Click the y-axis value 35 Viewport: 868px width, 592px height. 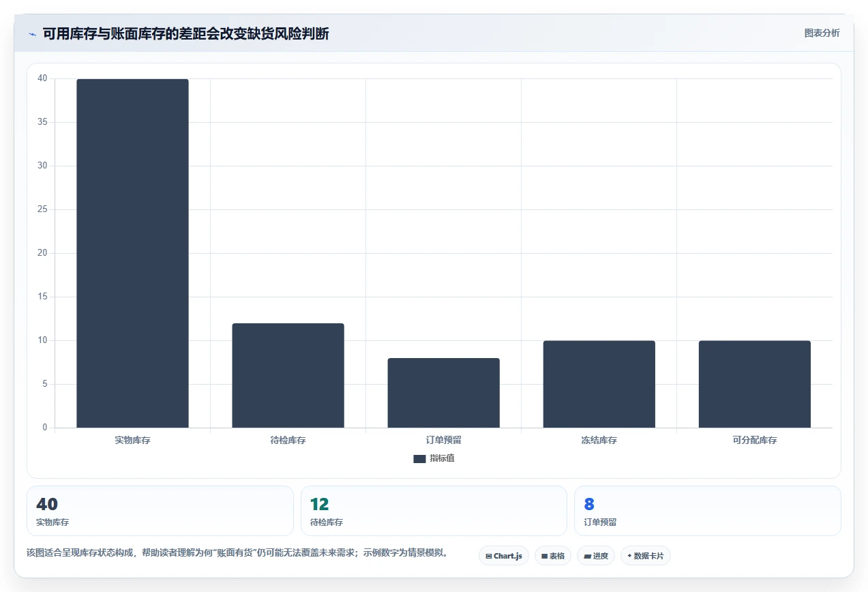(42, 122)
